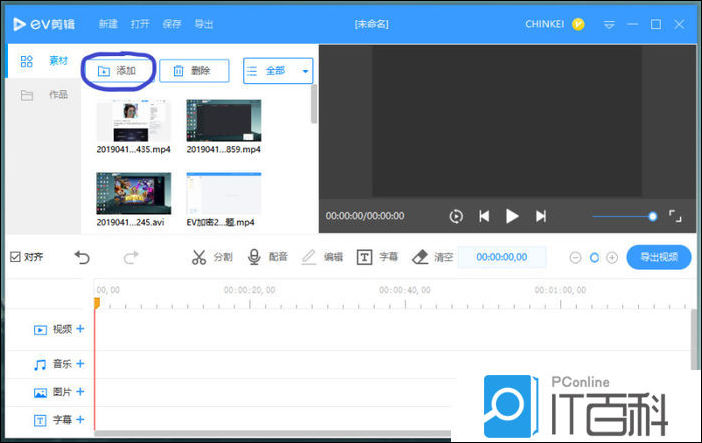This screenshot has width=702, height=443.
Task: Add a track with image (图片) plus
Action: [80, 392]
